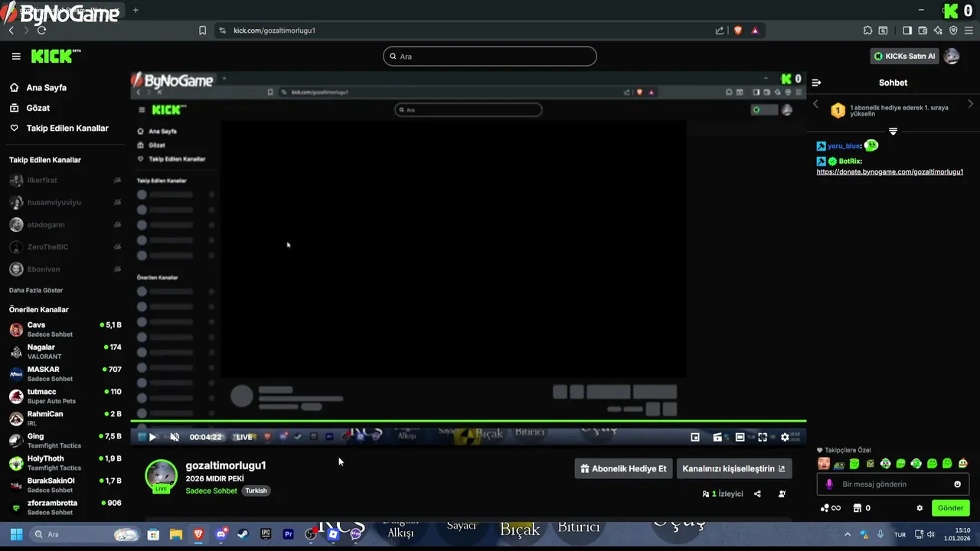Click the follow user icon near share

tap(782, 494)
